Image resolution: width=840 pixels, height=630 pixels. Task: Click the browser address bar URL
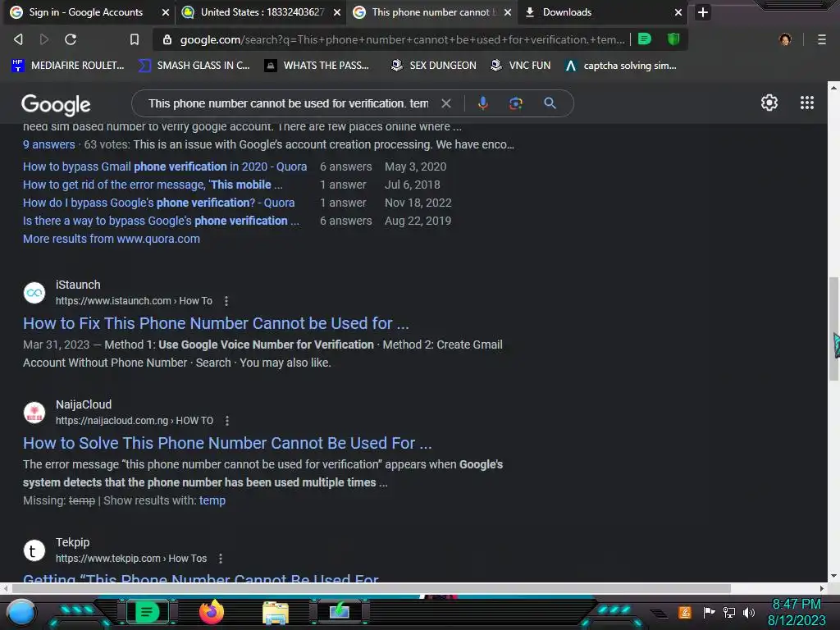402,39
